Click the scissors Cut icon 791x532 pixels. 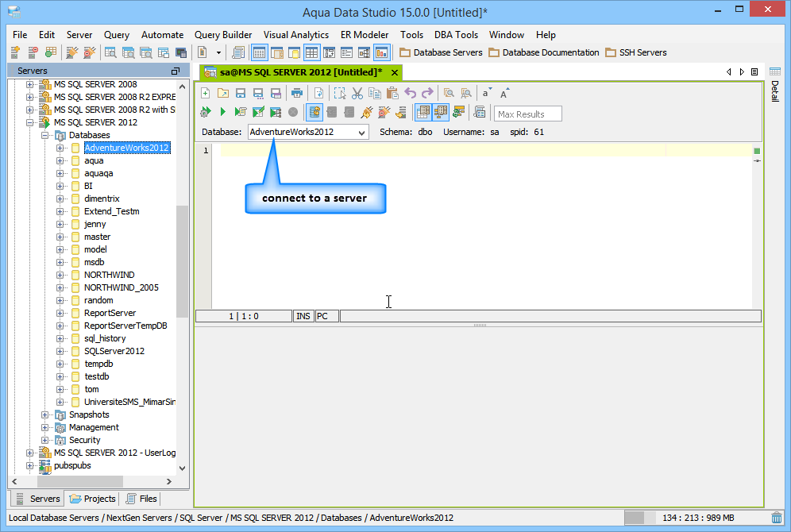click(x=357, y=93)
